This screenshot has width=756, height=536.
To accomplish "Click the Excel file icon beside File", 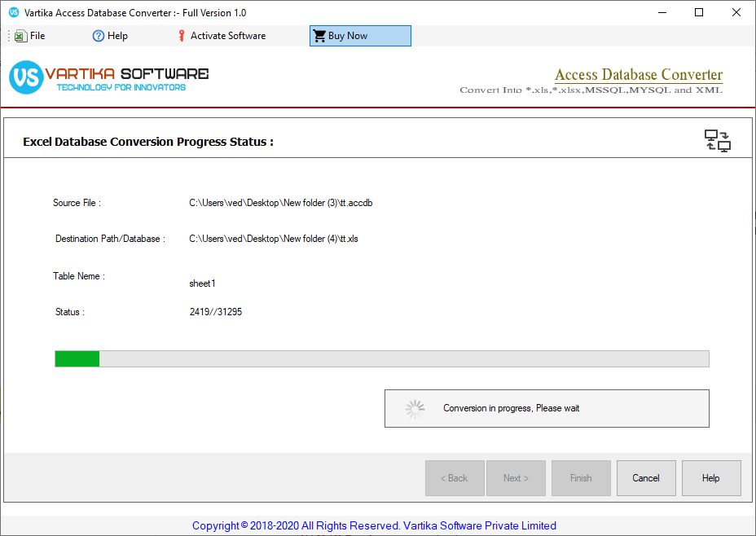I will coord(20,36).
